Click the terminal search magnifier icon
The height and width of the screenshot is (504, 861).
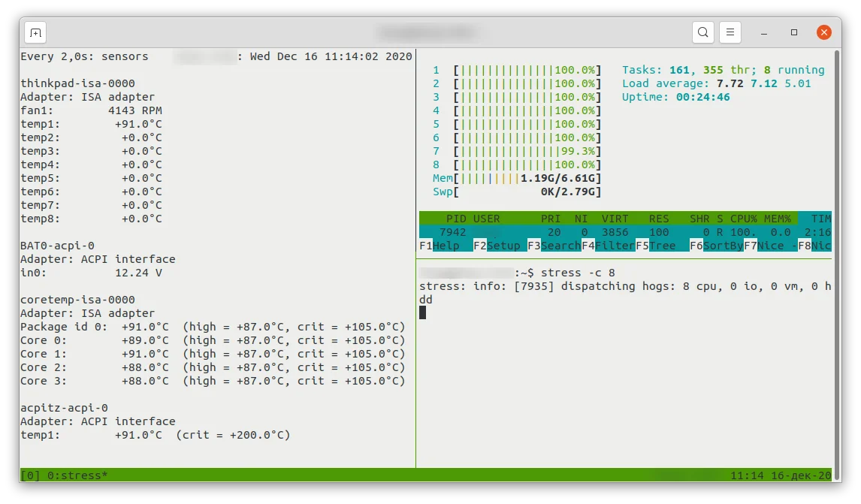[x=703, y=32]
